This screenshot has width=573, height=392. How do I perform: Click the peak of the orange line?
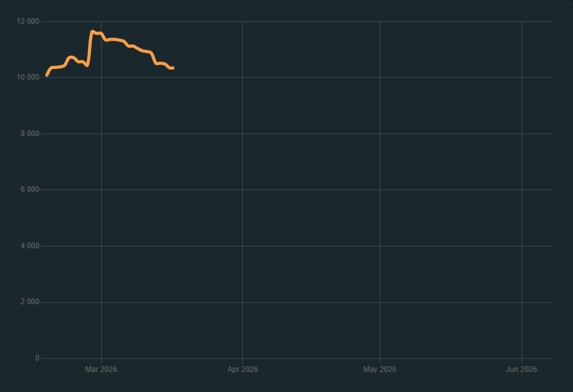click(92, 31)
